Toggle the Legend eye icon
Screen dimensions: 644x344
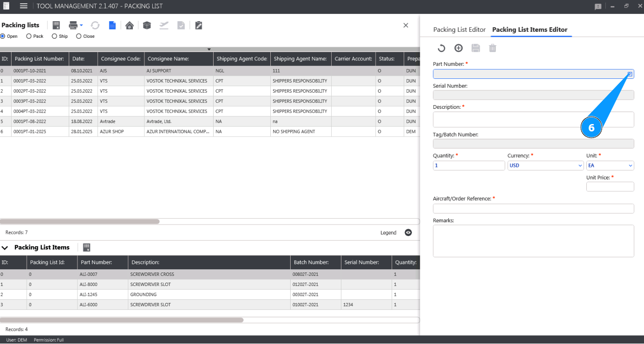point(408,232)
